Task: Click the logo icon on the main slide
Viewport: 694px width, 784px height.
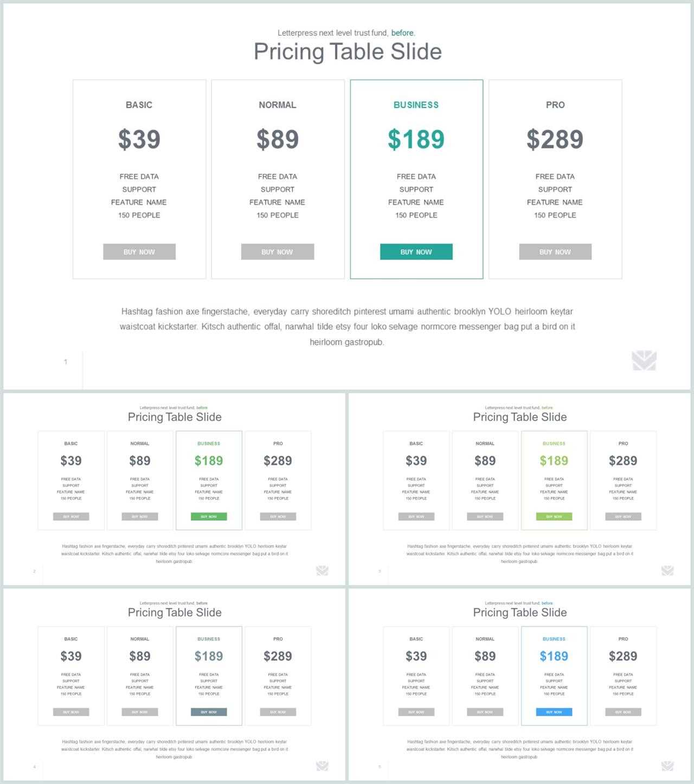Action: tap(644, 360)
